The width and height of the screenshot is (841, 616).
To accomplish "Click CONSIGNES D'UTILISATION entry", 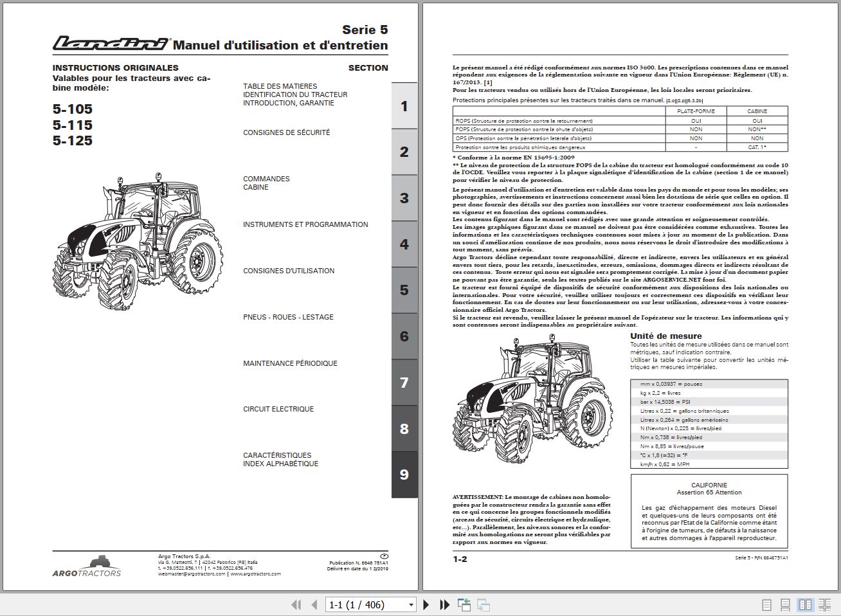I will [289, 271].
